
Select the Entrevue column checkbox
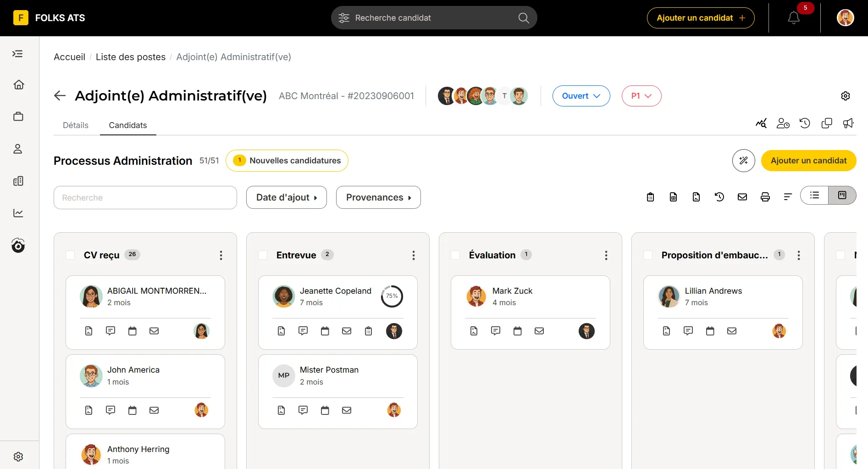point(263,255)
